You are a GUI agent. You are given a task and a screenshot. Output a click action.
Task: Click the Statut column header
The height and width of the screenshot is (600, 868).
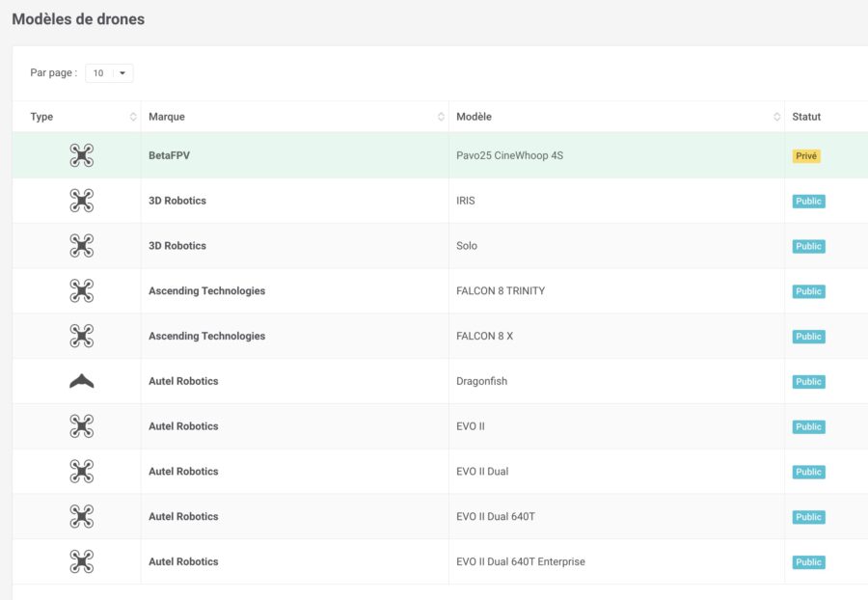[806, 116]
